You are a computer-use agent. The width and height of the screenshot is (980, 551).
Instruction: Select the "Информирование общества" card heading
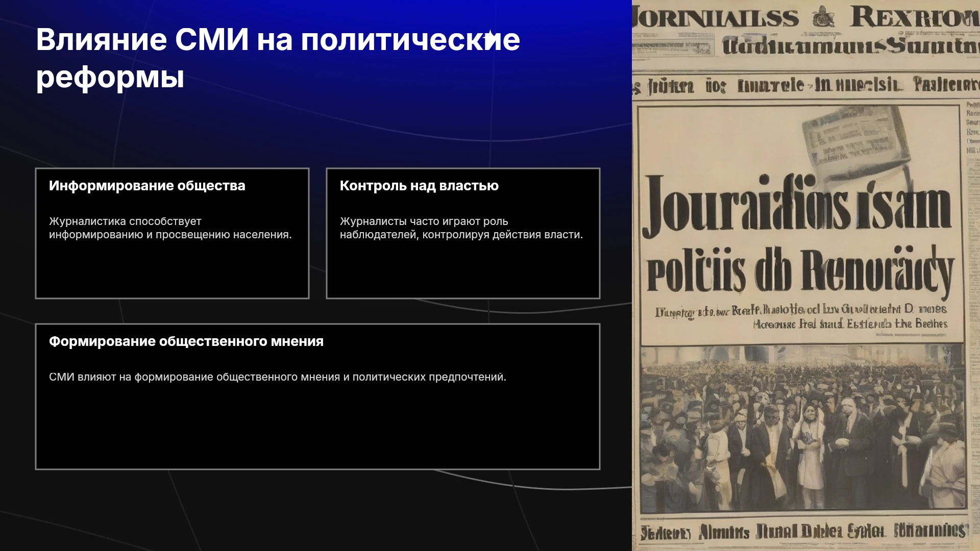[147, 186]
